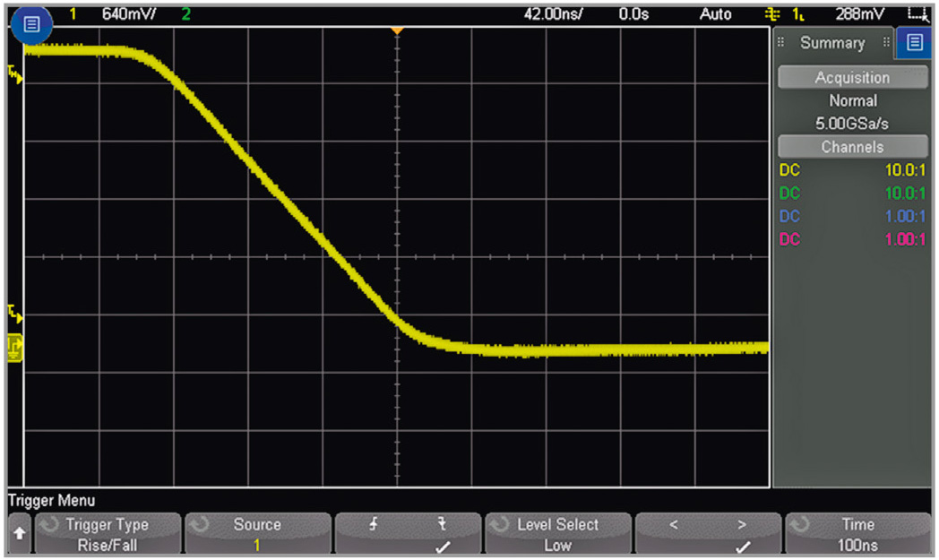Open the Source softkey selector

(x=257, y=534)
